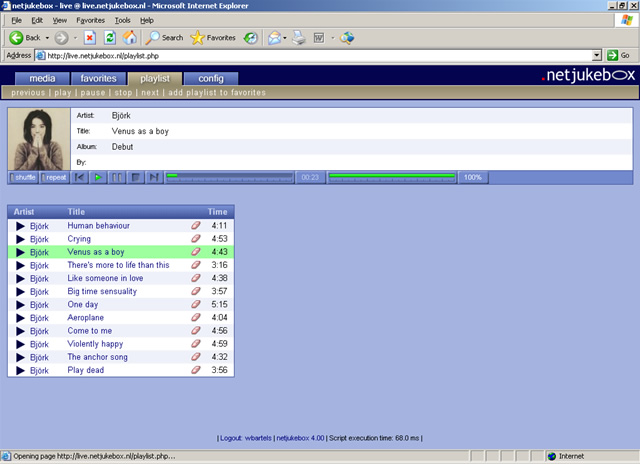640x464 pixels.
Task: Delete 'Play dead' using its eraser icon
Action: (x=196, y=370)
